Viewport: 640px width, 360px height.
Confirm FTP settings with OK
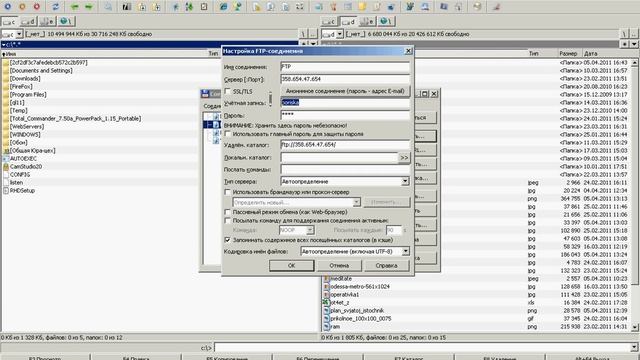click(x=291, y=265)
